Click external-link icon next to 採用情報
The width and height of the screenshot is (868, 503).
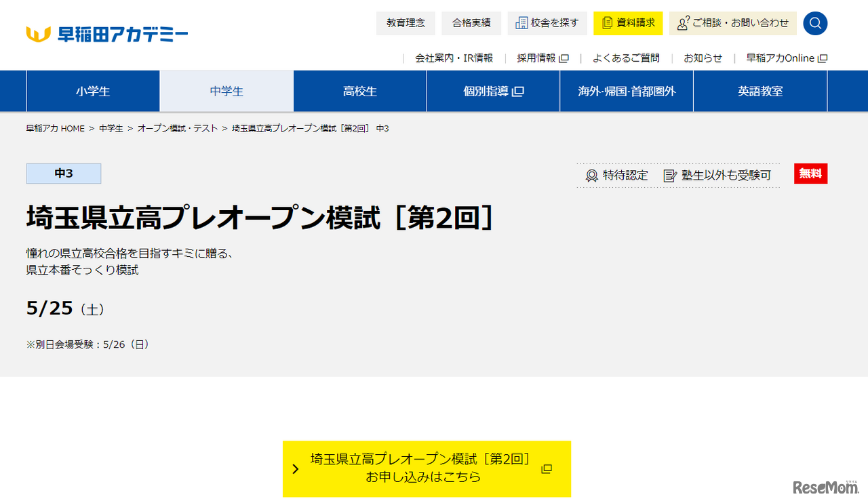coord(564,58)
